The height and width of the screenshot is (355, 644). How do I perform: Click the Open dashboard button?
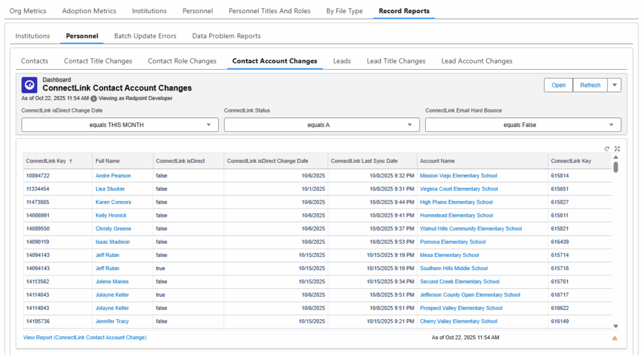[558, 85]
